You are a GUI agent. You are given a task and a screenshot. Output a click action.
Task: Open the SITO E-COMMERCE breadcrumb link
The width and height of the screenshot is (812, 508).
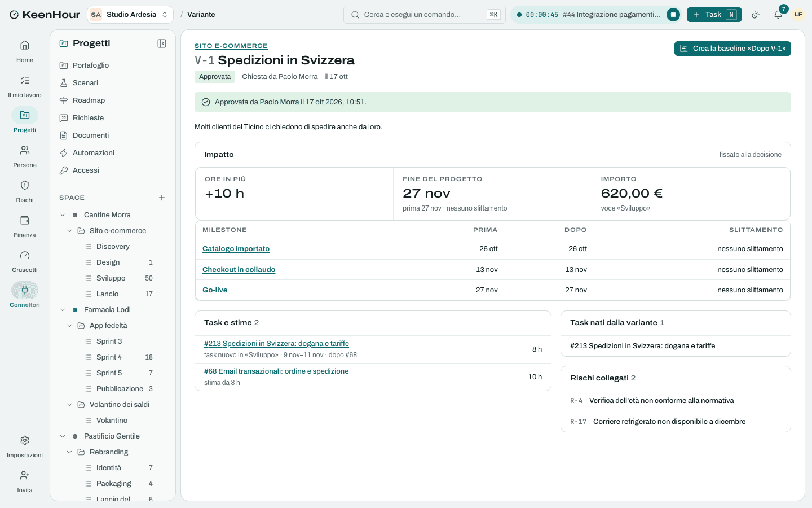tap(231, 46)
